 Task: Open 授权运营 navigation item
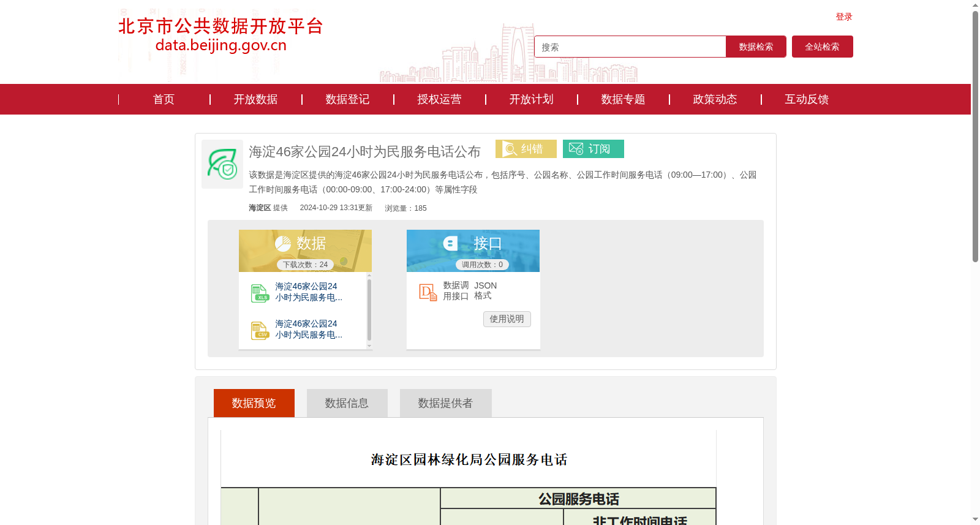(439, 99)
